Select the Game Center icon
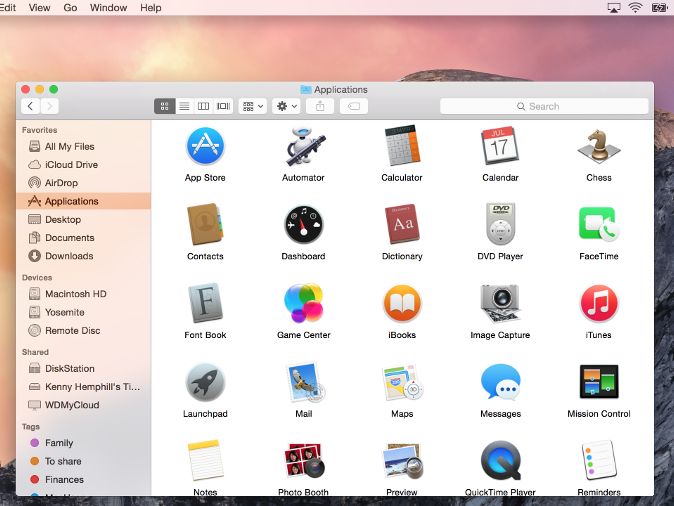674x506 pixels. pyautogui.click(x=303, y=303)
